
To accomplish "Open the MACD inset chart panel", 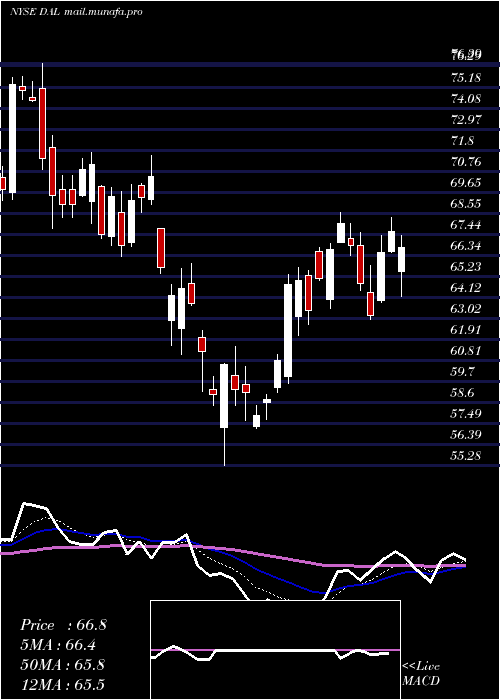I will click(275, 650).
